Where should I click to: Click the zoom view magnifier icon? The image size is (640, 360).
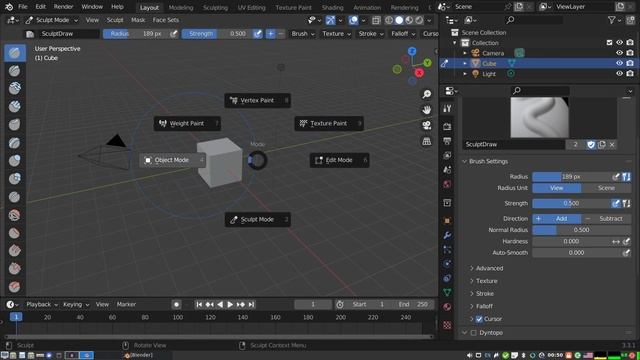(x=427, y=94)
